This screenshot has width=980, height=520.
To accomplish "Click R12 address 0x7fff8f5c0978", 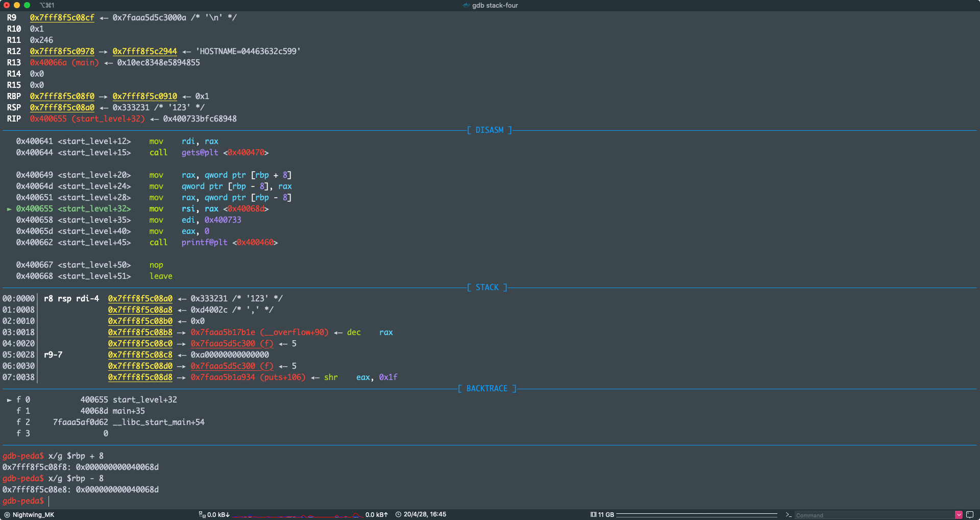I will click(62, 52).
